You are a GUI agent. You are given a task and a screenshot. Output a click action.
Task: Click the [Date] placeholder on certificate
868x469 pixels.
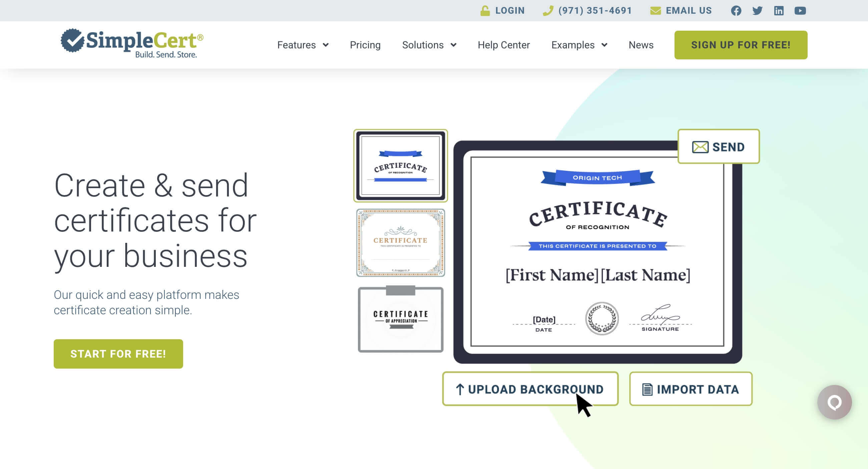(x=544, y=319)
